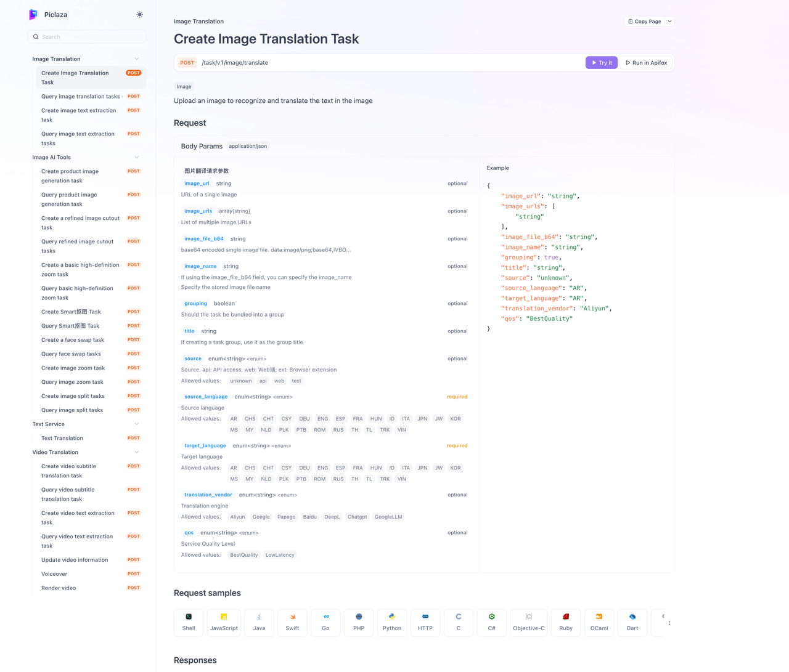Collapse the Image Translation sidebar section

click(137, 59)
